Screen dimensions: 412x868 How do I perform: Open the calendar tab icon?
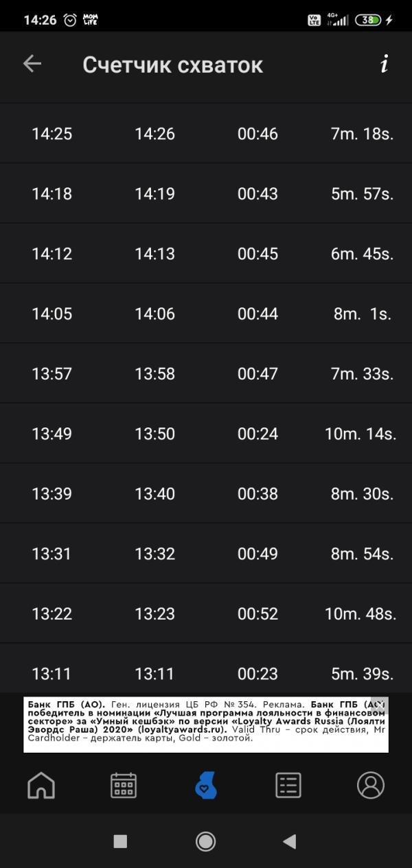click(124, 785)
